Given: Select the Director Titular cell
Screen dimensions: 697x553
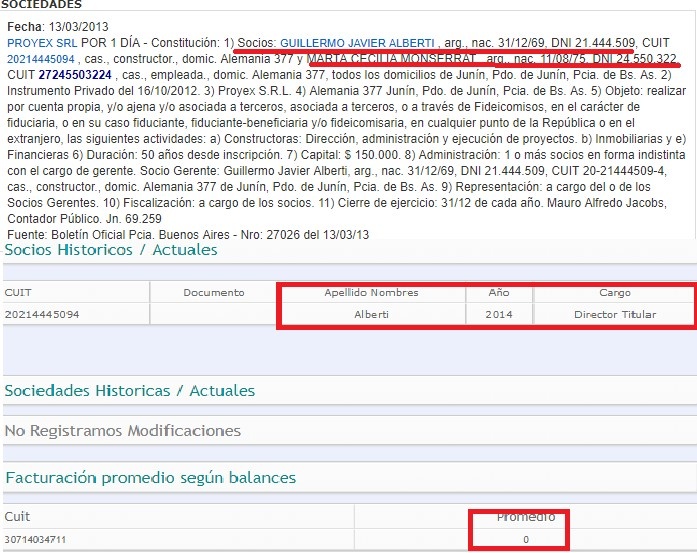Looking at the screenshot, I should click(615, 314).
